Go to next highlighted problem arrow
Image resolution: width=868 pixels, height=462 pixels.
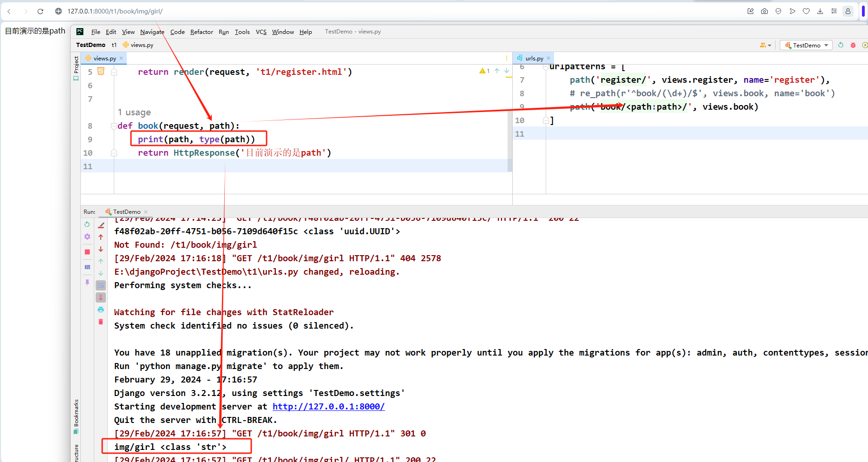[x=507, y=71]
